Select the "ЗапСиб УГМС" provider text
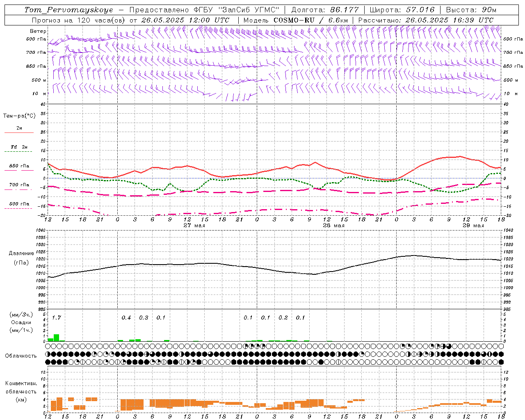Screen dimensions: 525x420 click(249, 10)
